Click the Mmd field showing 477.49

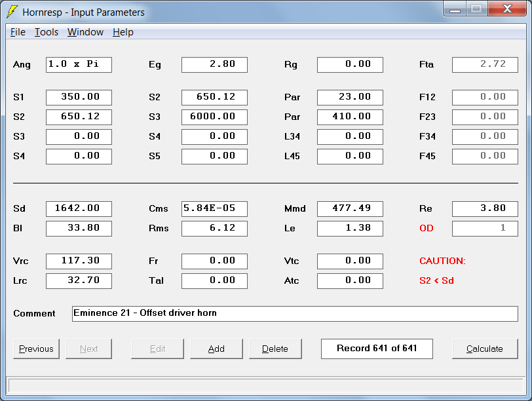coord(350,208)
